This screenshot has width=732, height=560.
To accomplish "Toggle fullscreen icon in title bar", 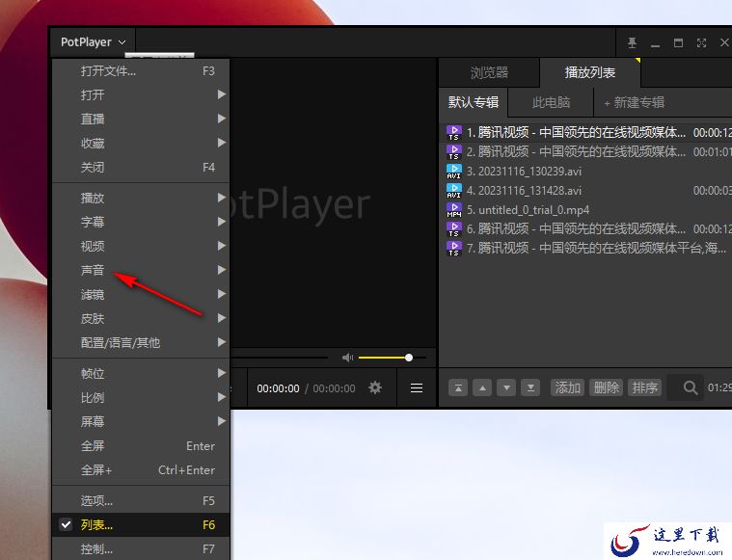I will click(701, 43).
